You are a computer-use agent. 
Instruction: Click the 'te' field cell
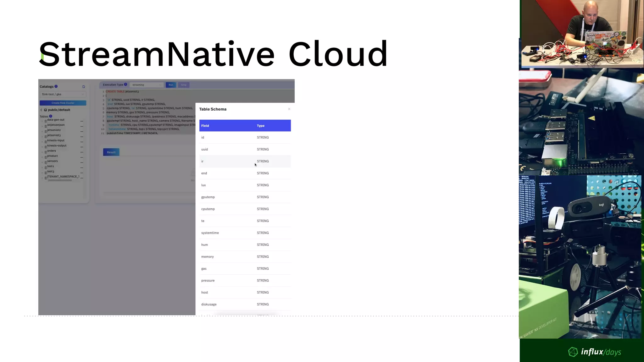coord(203,221)
